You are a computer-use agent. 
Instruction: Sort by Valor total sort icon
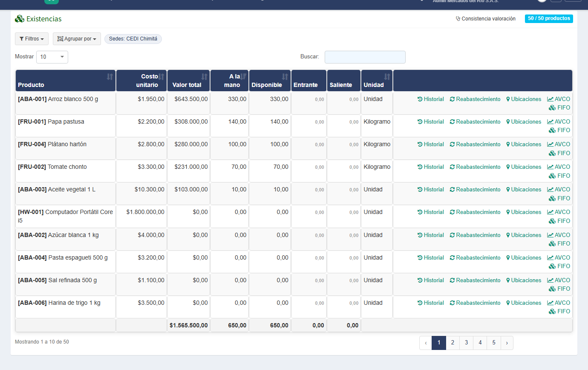coord(204,77)
